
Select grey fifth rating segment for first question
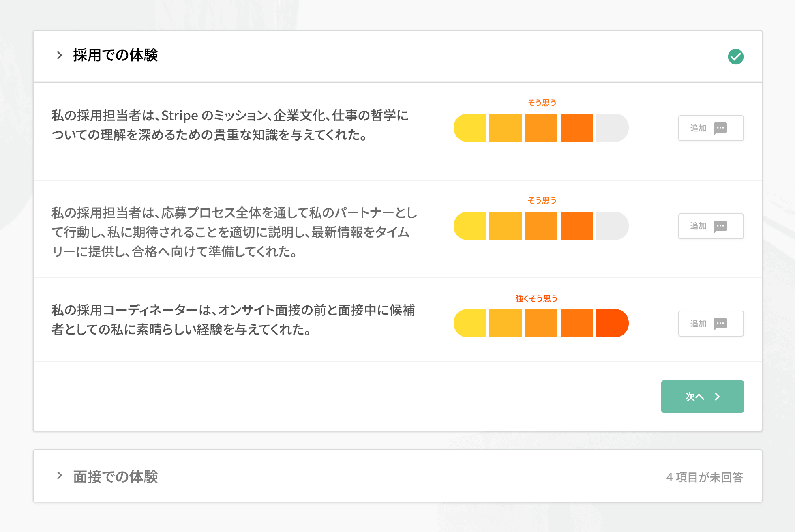(x=613, y=128)
